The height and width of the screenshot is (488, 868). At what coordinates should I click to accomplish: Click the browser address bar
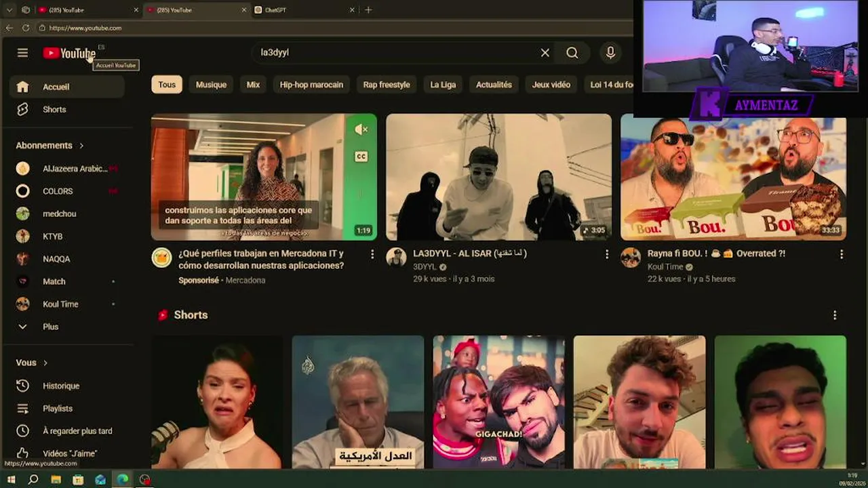click(x=332, y=28)
